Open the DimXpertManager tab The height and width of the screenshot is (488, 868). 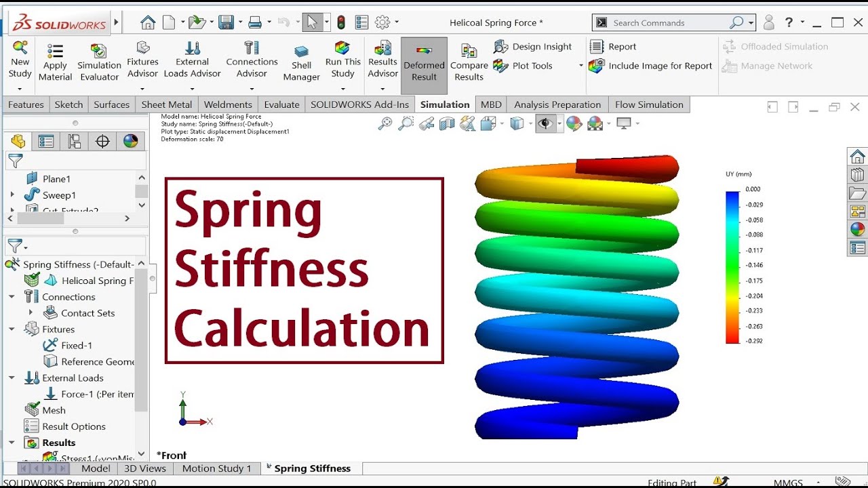pos(102,141)
